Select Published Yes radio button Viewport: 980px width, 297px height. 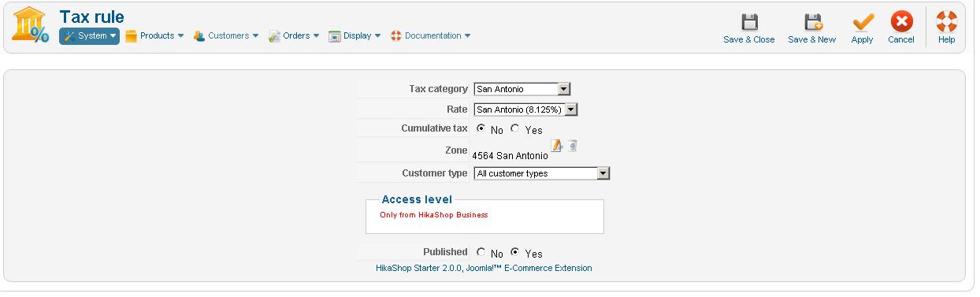pyautogui.click(x=515, y=253)
